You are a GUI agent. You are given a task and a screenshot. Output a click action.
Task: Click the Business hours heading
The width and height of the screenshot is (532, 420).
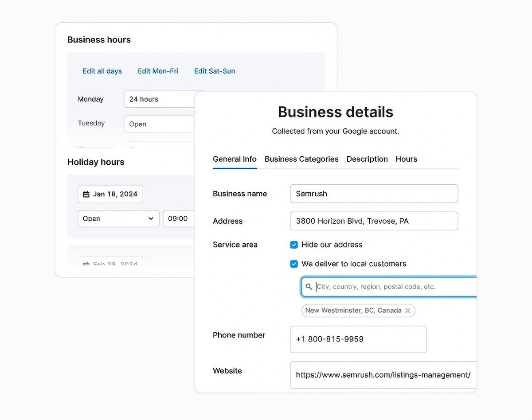coord(99,40)
